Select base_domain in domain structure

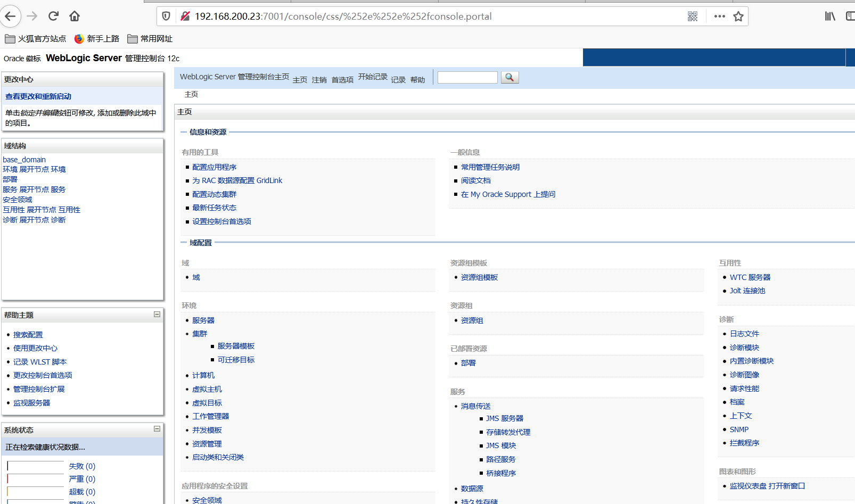[24, 160]
